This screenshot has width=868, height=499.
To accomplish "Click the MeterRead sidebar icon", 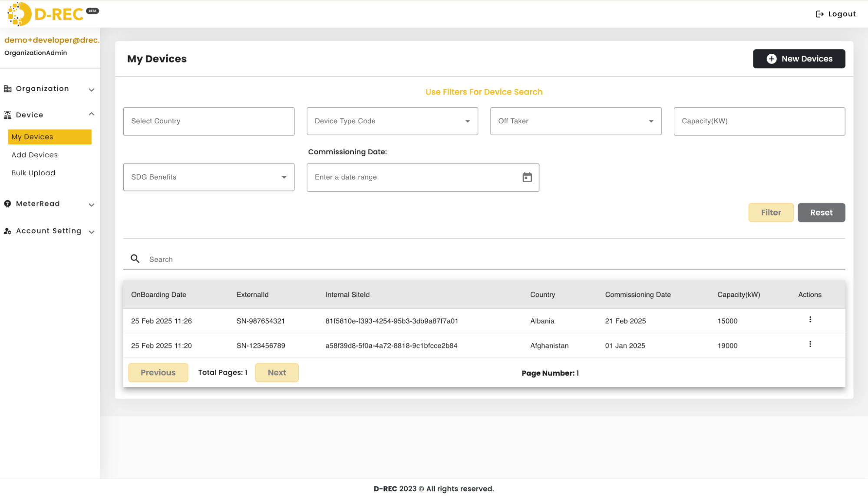I will tap(7, 204).
